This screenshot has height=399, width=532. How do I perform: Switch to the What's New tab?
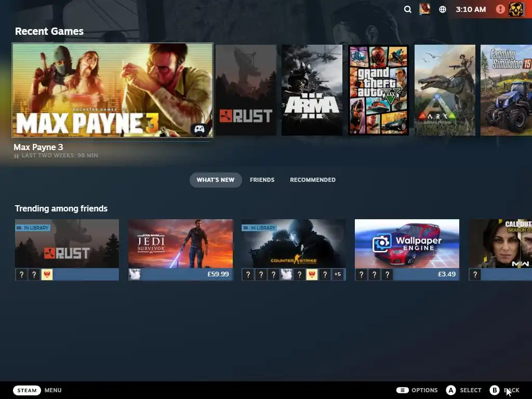[216, 180]
